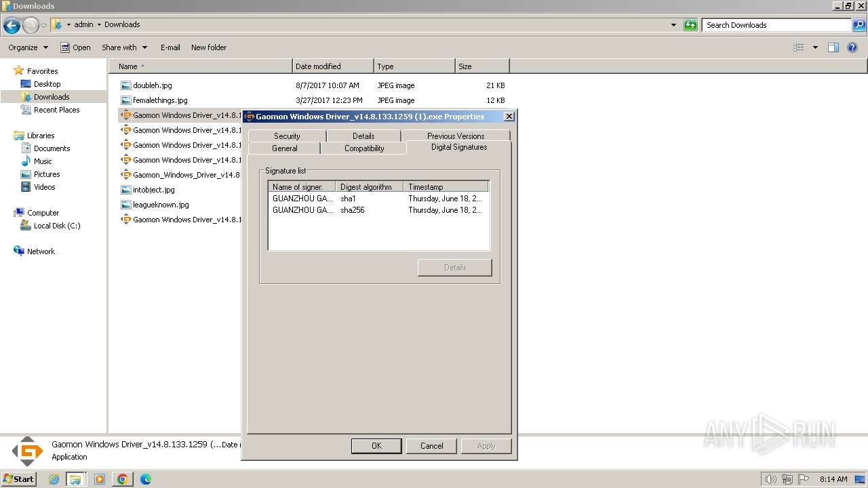Select the femalethings.jpg file icon
868x488 pixels.
coord(125,100)
